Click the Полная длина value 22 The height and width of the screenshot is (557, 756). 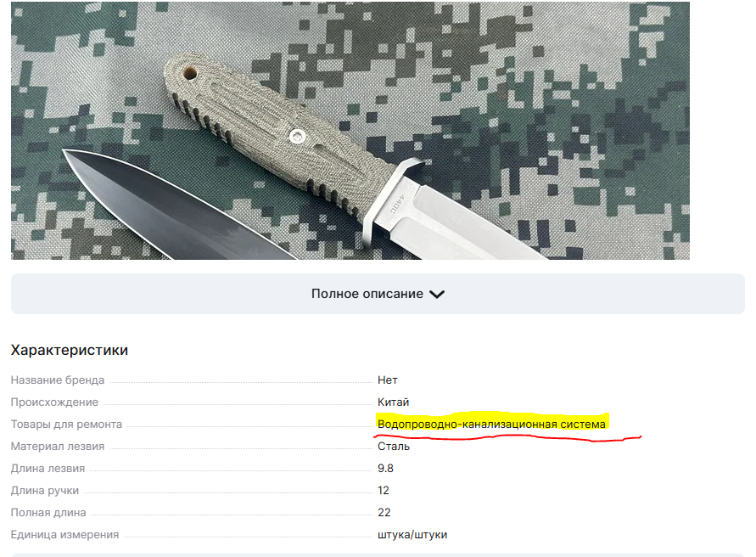click(x=384, y=513)
